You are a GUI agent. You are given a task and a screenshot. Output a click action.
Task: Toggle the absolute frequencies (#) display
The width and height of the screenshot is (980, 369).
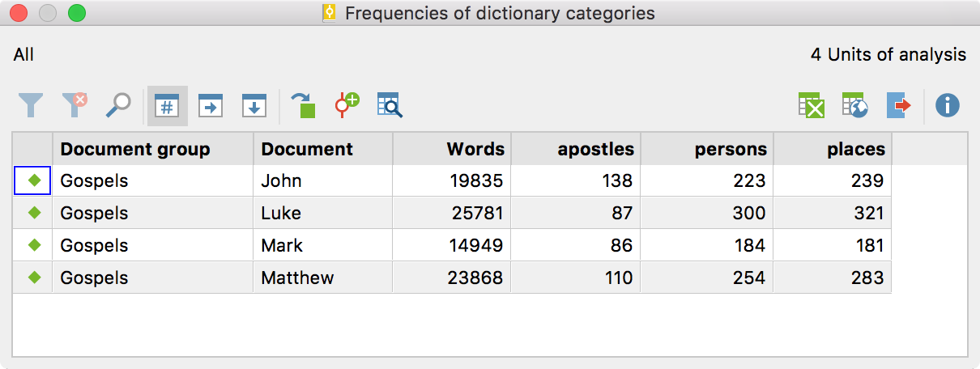167,106
